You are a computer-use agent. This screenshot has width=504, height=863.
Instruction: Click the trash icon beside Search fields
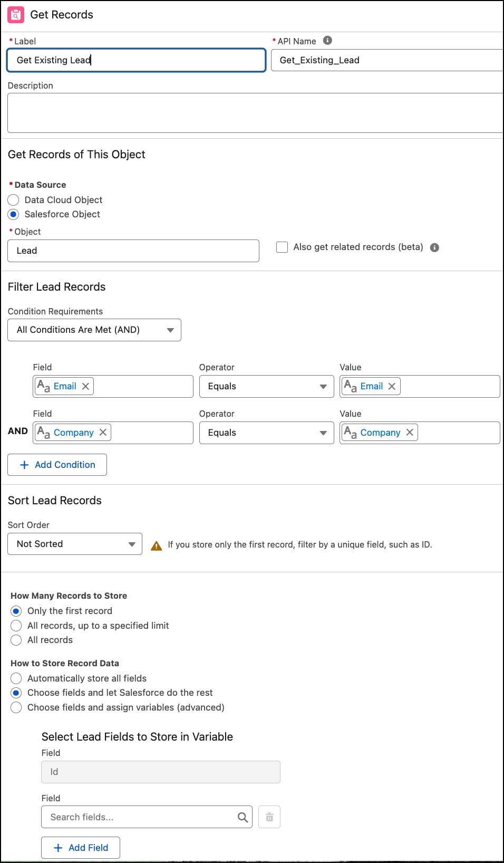[x=269, y=817]
